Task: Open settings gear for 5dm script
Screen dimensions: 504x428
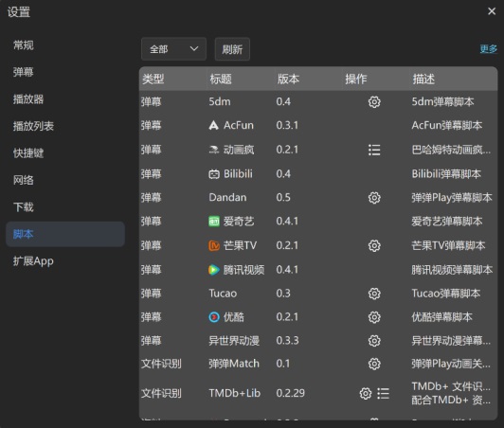Action: click(374, 102)
